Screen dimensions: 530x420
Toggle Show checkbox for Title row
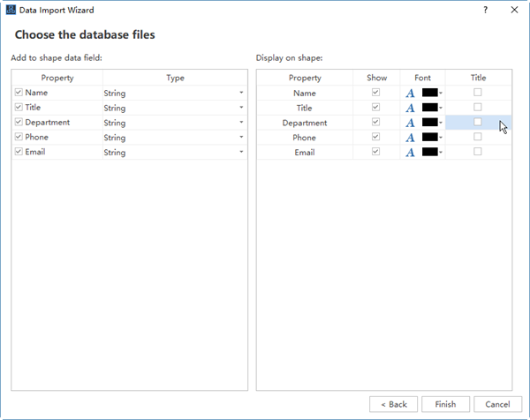coord(376,107)
